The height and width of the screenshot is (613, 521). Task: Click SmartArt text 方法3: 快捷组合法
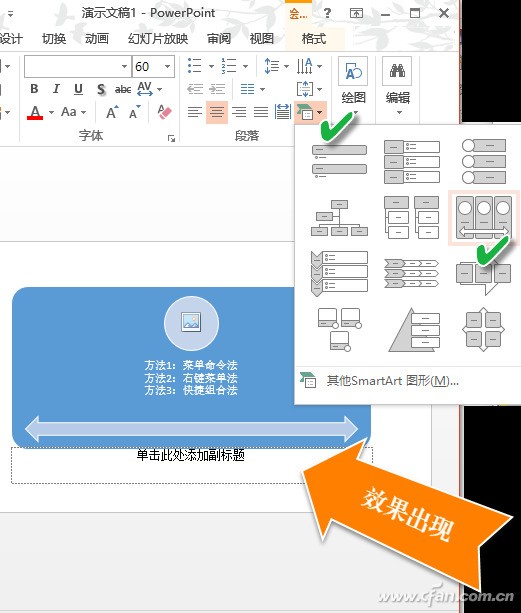[191, 390]
